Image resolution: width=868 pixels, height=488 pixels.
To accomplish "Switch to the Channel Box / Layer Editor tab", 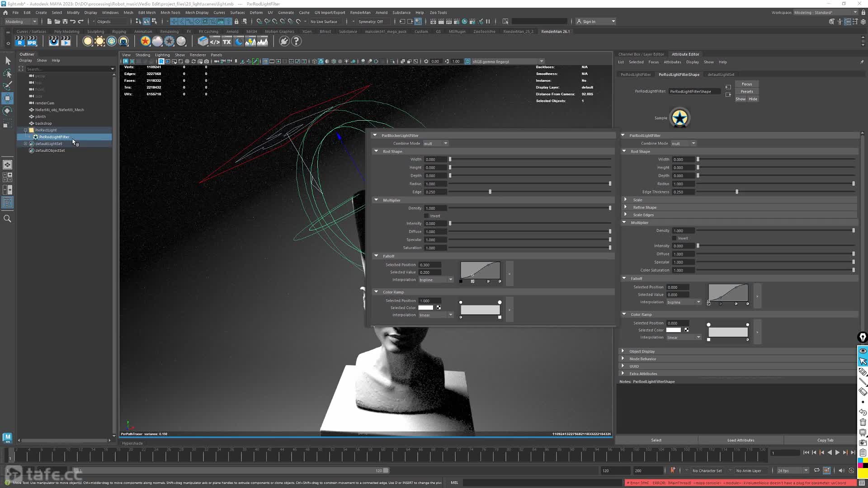I will pos(641,54).
